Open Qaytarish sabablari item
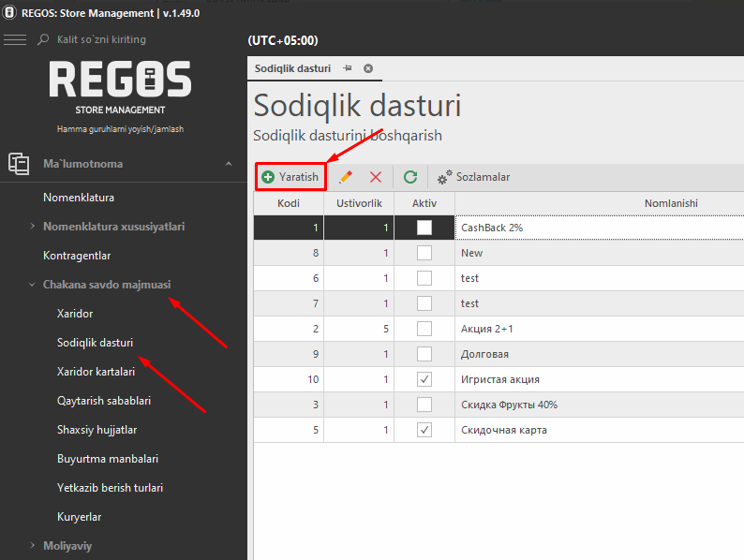744x560 pixels. pyautogui.click(x=104, y=401)
